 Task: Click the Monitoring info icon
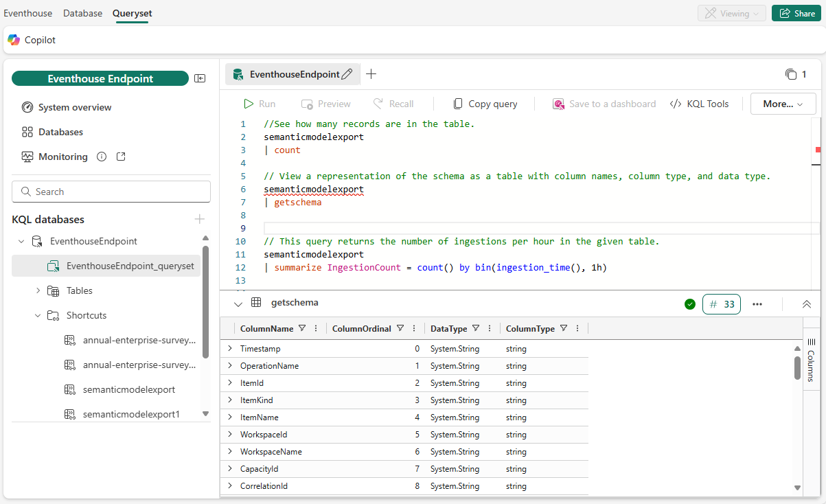102,157
